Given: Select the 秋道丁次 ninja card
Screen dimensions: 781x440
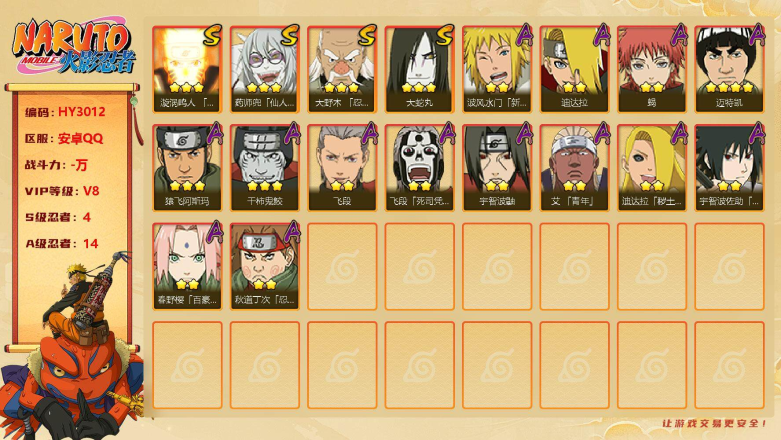Looking at the screenshot, I should (264, 266).
